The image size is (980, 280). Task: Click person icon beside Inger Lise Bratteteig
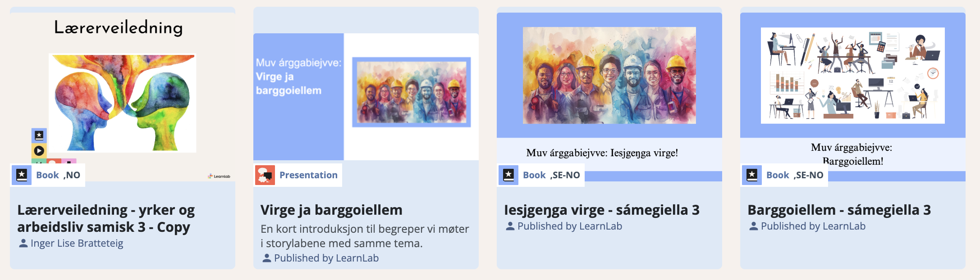(23, 244)
